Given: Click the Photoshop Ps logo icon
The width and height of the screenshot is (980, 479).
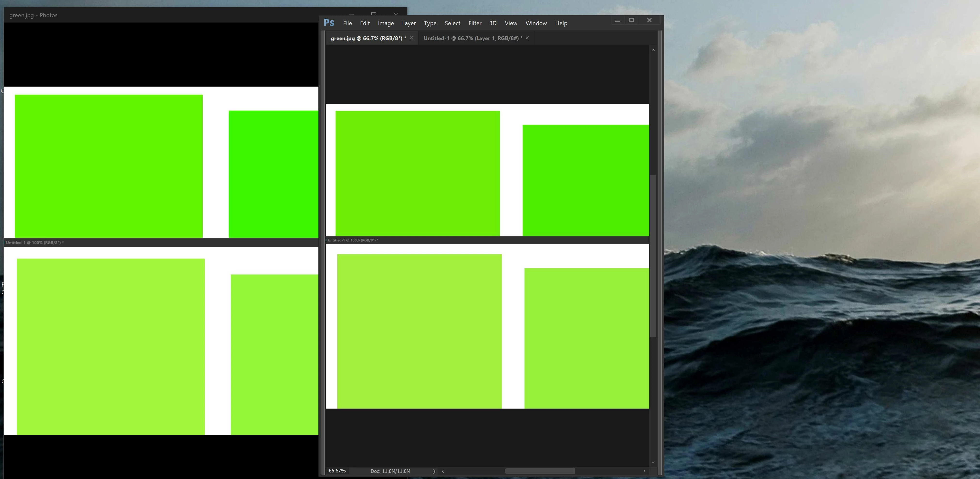Looking at the screenshot, I should point(329,23).
